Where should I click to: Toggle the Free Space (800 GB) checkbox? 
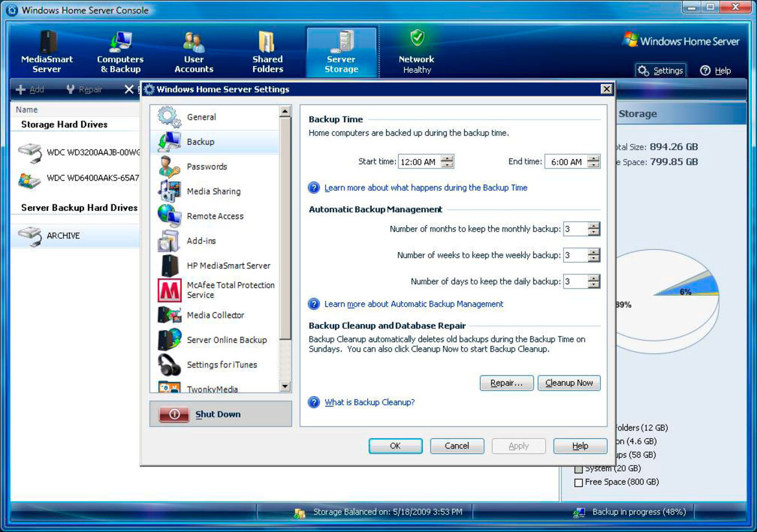click(578, 482)
